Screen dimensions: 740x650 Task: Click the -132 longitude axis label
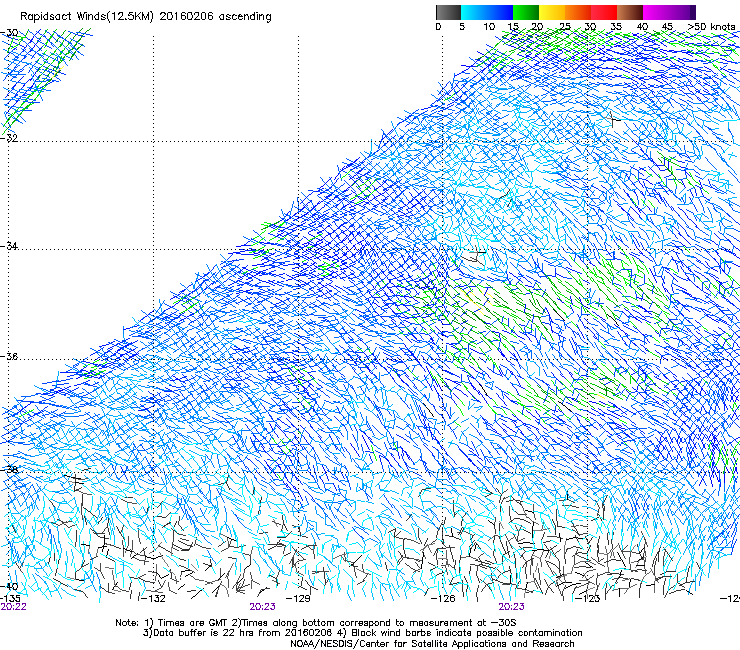[154, 599]
